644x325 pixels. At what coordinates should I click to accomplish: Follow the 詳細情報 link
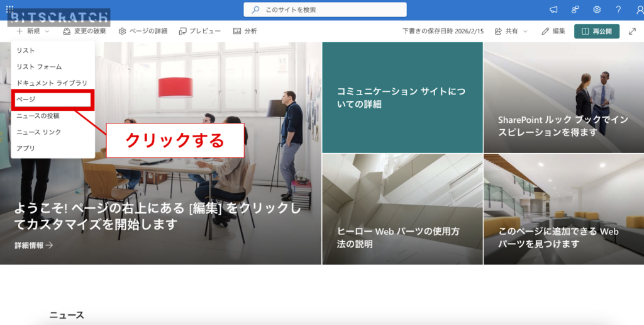[x=34, y=245]
